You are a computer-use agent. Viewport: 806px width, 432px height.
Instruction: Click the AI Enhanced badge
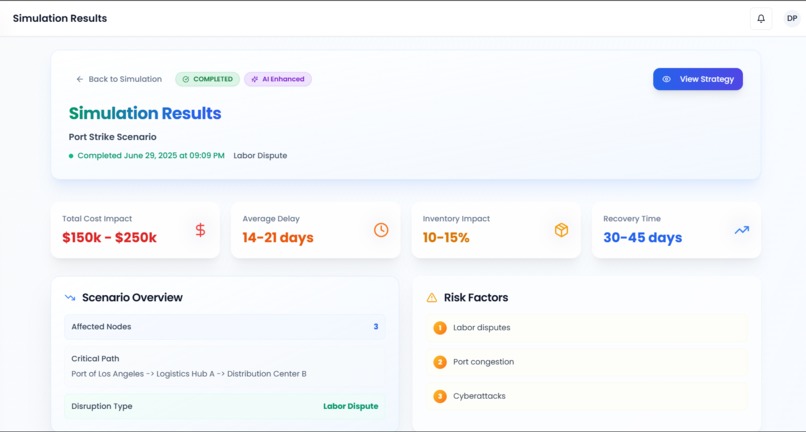point(278,79)
